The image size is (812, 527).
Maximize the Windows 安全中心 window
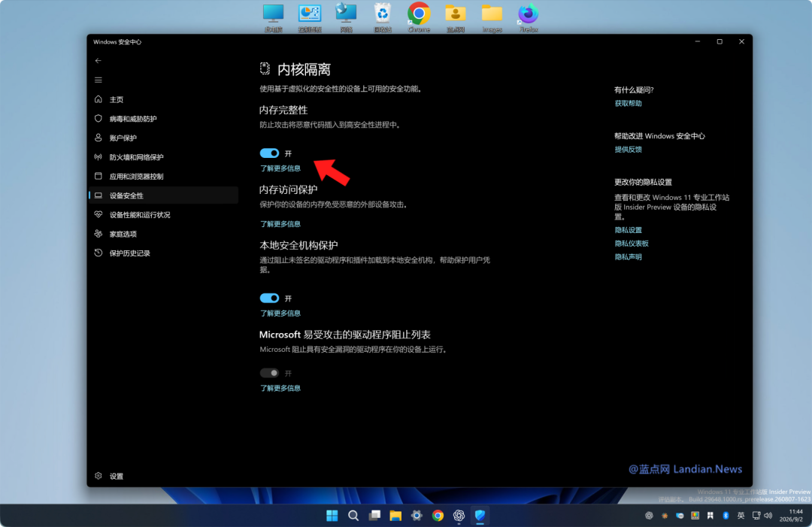720,41
